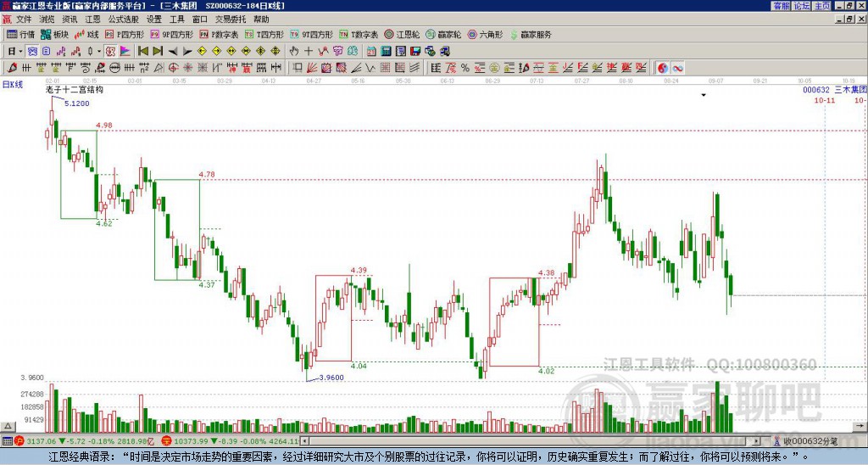
Task: Open the 设置 menu
Action: 154,20
